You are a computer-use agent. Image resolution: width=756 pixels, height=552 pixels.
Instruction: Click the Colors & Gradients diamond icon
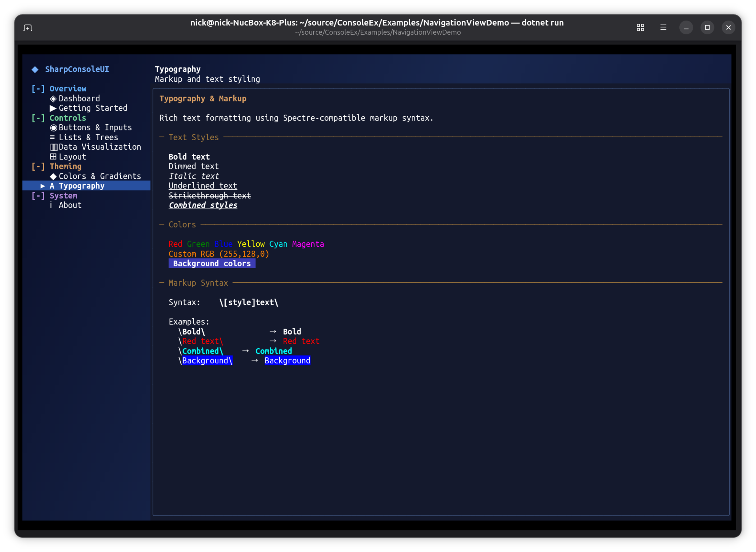click(x=53, y=176)
